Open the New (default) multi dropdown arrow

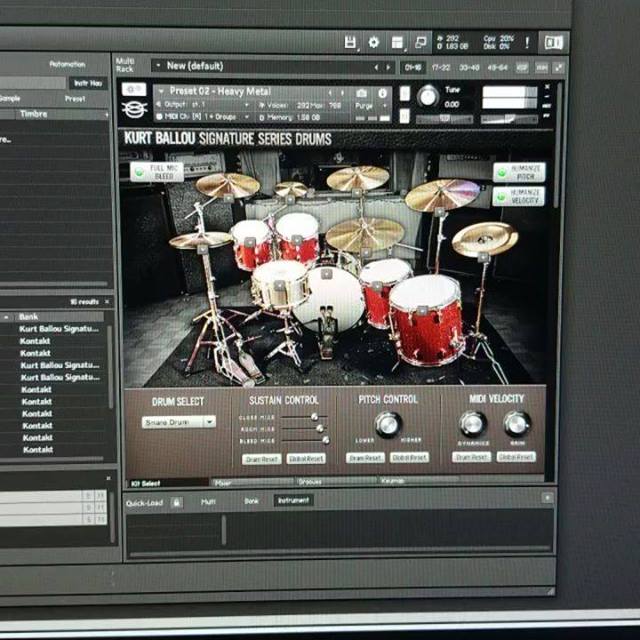tap(158, 66)
